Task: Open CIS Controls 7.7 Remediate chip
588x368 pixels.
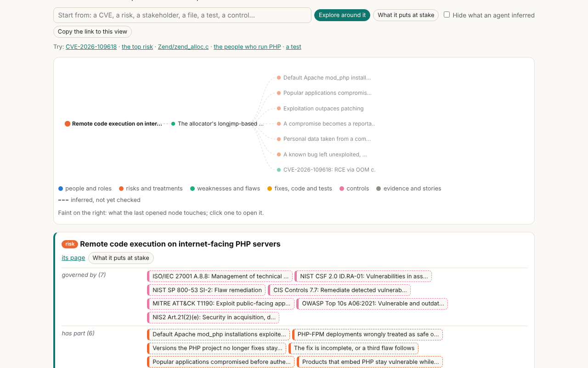Action: (339, 290)
